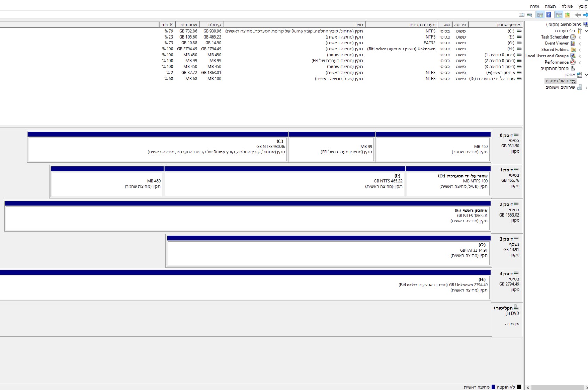Toggle the console tree pane toolbar icon with green arrow
Image resolution: width=588 pixels, height=390 pixels.
coord(559,15)
